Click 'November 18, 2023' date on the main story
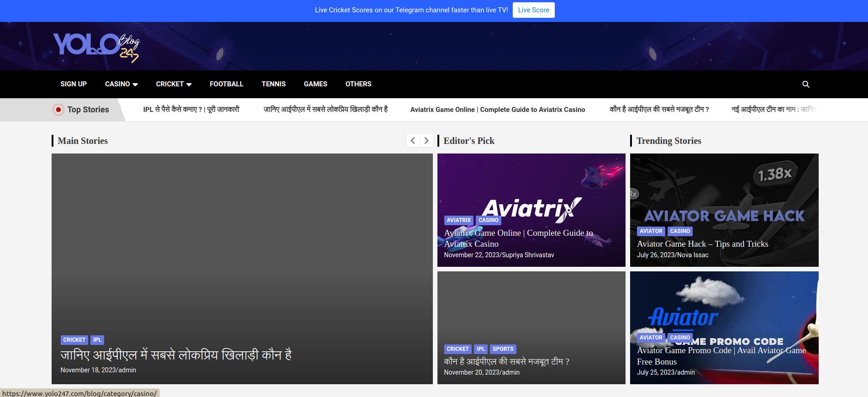Image resolution: width=868 pixels, height=397 pixels. click(x=88, y=370)
